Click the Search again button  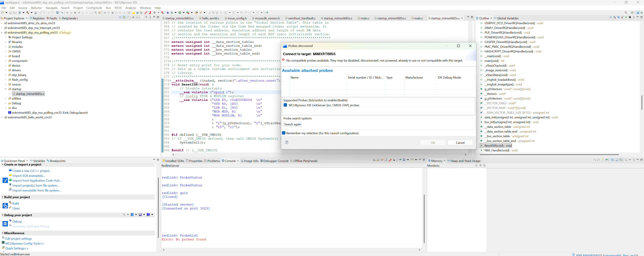[293, 124]
